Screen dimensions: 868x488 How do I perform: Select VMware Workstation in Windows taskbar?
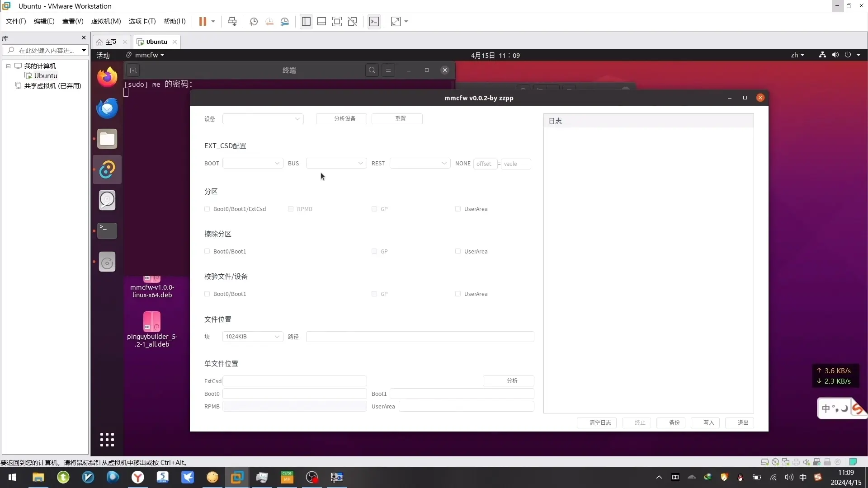[237, 477]
